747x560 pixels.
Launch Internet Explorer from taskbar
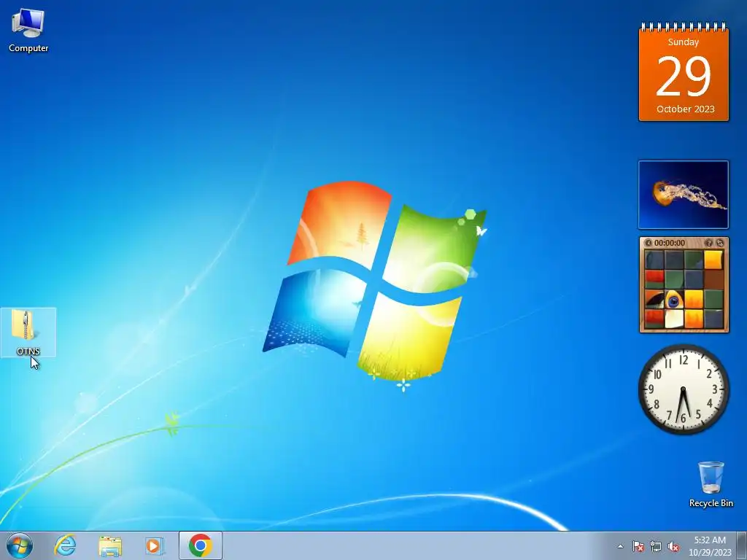coord(65,545)
